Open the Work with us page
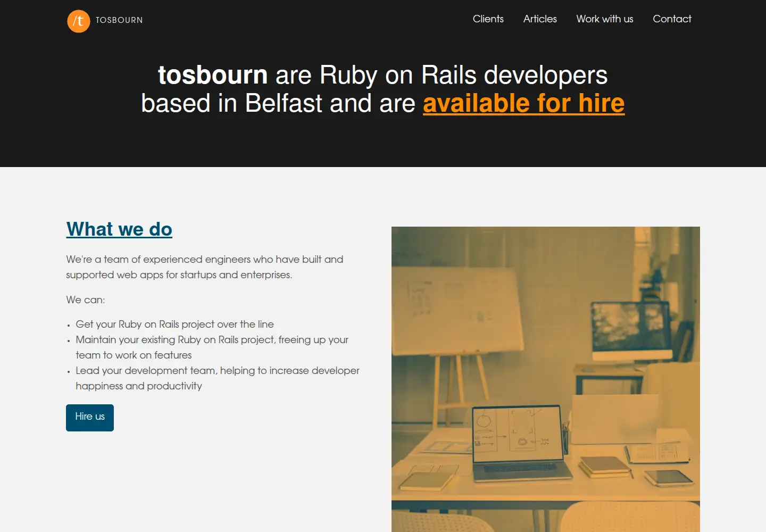 [x=605, y=19]
